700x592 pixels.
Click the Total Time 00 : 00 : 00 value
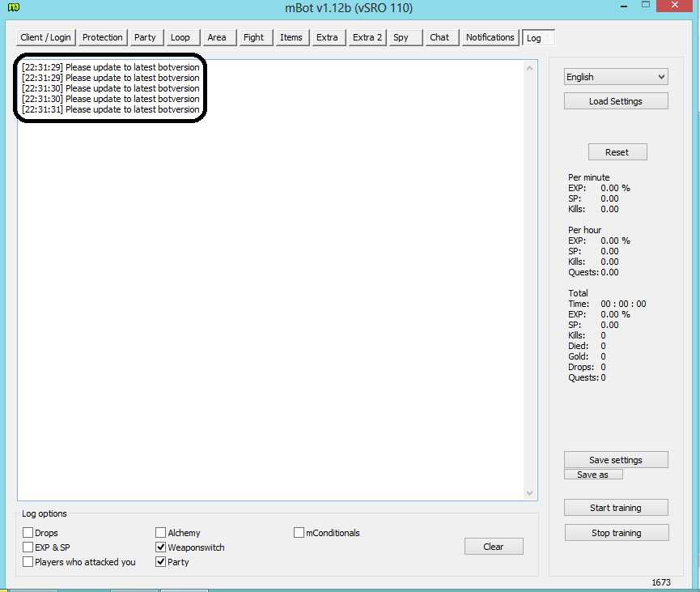click(x=623, y=304)
